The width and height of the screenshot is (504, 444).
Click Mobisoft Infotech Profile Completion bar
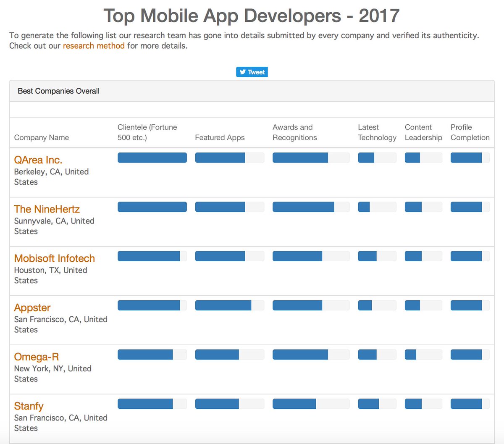[x=470, y=256]
